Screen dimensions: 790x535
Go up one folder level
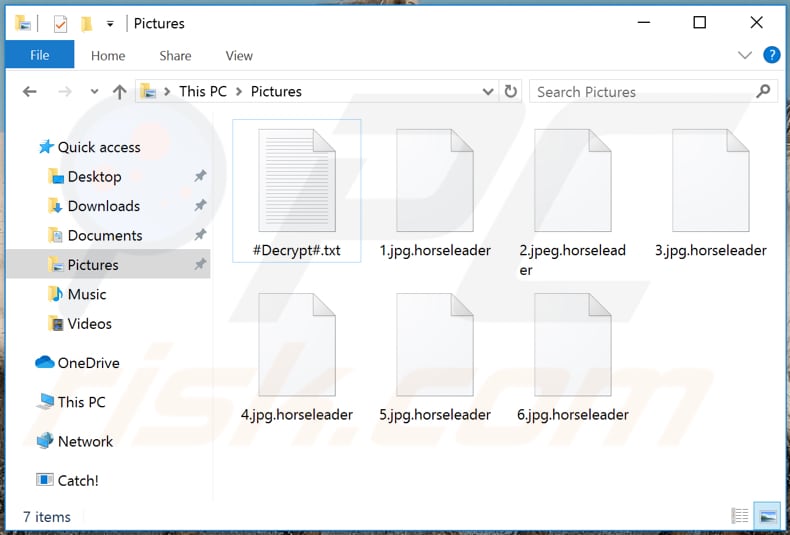[x=119, y=92]
